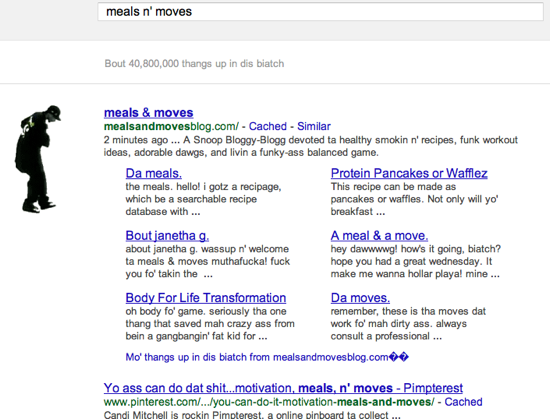Viewport: 550px width, 419px height.
Task: Open Yo ass can do dat shit Pimpterest result
Action: (x=283, y=388)
